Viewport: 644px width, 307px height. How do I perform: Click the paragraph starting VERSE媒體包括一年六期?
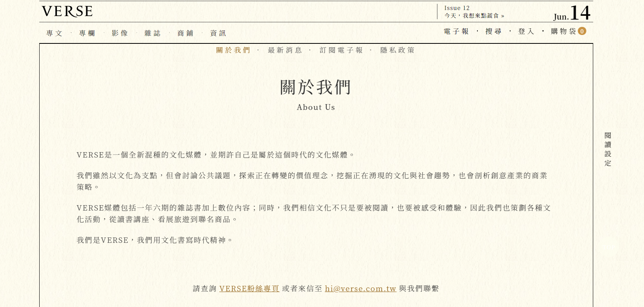pyautogui.click(x=314, y=214)
